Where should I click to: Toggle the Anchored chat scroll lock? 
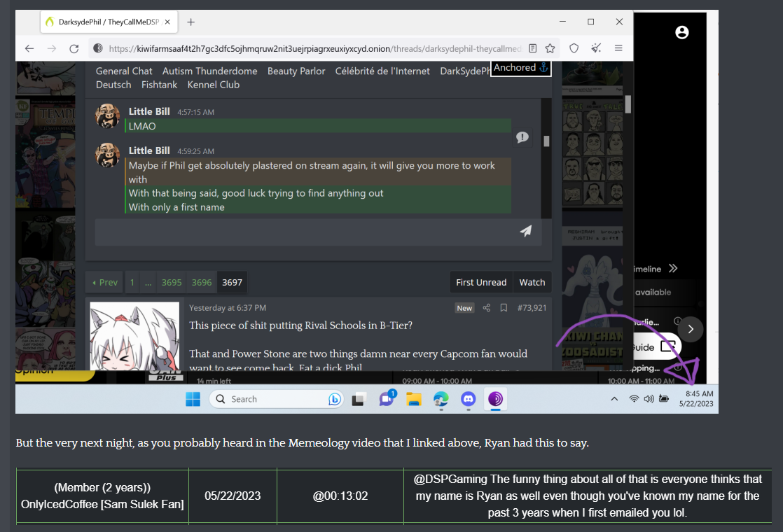pyautogui.click(x=520, y=68)
